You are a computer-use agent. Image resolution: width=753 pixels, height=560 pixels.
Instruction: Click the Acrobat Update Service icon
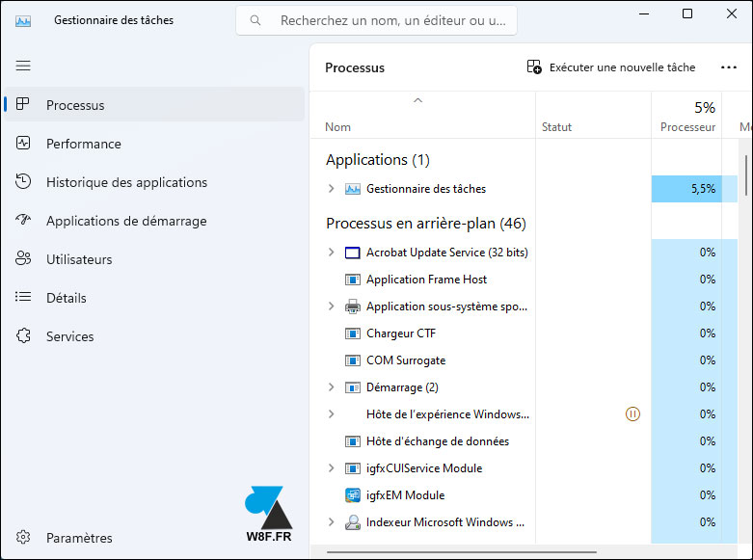tap(353, 253)
